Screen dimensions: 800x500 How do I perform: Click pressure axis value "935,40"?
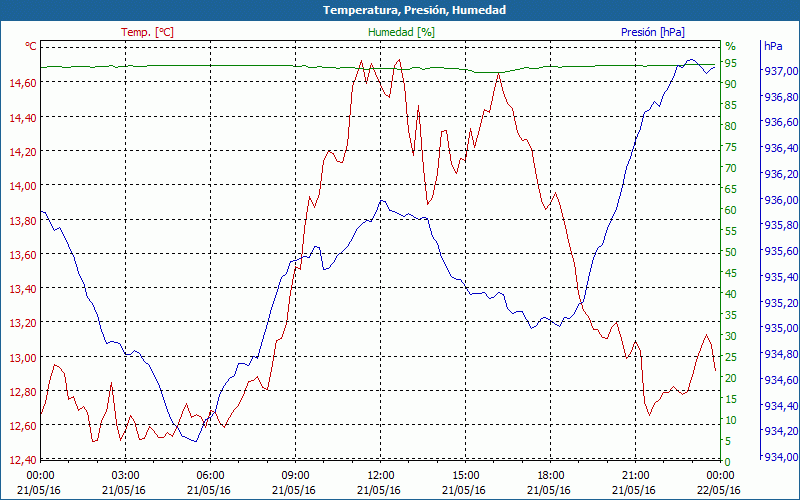coord(780,277)
